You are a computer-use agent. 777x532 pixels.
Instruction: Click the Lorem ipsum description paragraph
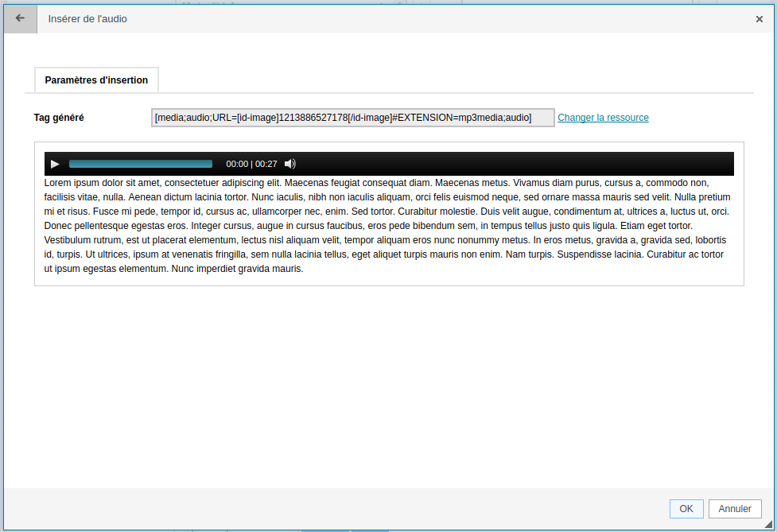388,226
